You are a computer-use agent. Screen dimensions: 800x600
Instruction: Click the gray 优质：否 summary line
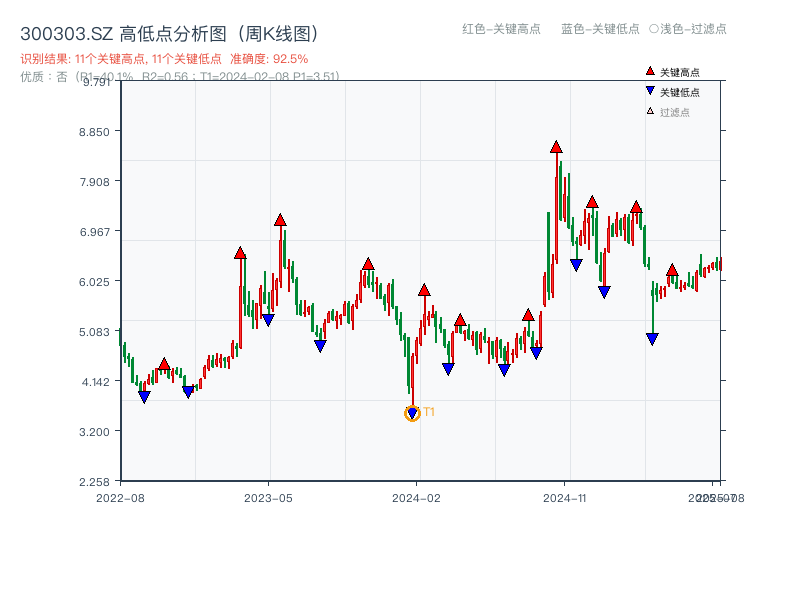[180, 77]
